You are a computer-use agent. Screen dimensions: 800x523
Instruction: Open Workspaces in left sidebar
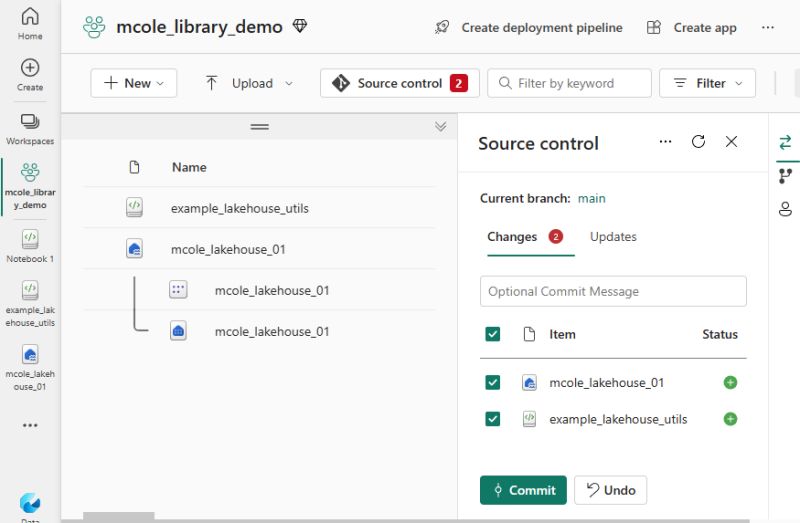pyautogui.click(x=30, y=130)
